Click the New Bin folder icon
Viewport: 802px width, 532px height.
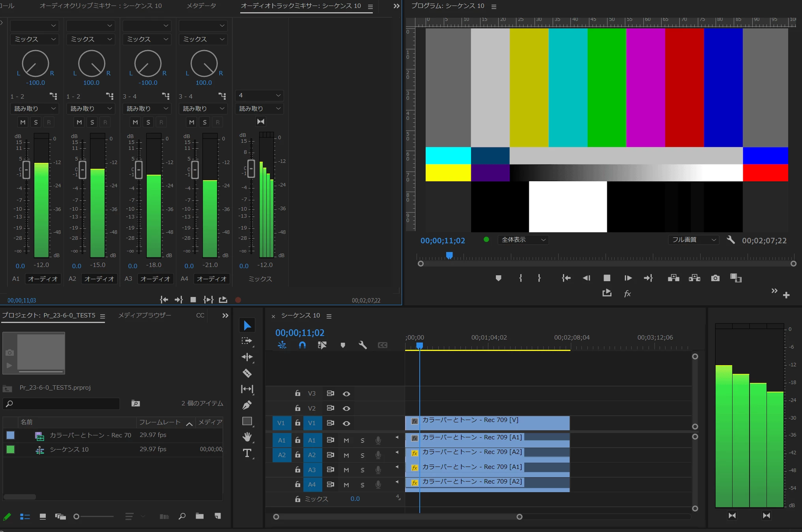(x=200, y=516)
